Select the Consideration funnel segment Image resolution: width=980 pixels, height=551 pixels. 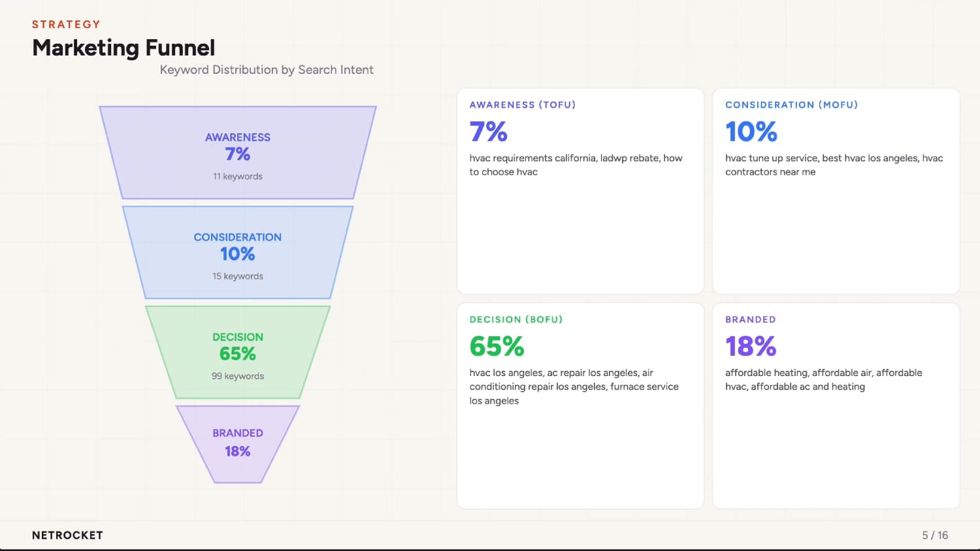coord(238,253)
